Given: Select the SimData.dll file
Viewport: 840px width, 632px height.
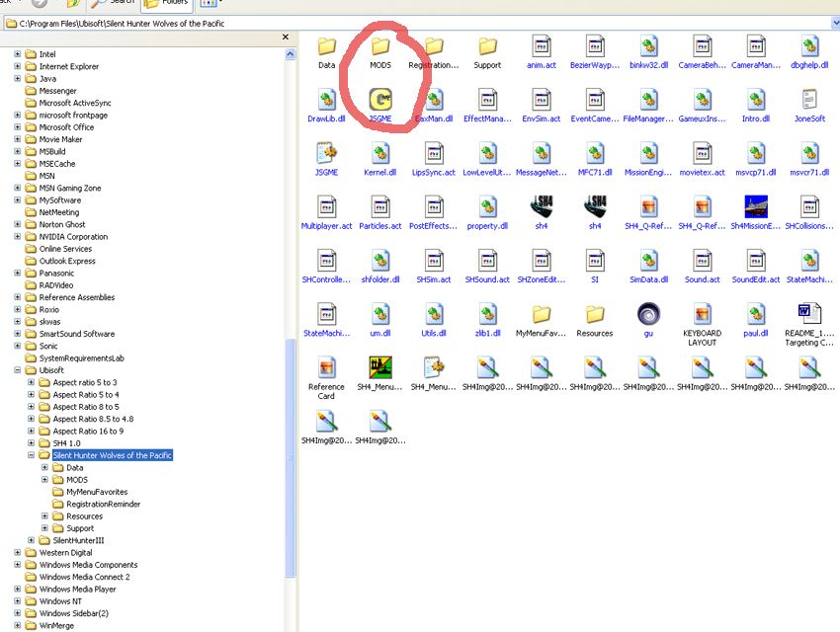Looking at the screenshot, I should click(648, 261).
